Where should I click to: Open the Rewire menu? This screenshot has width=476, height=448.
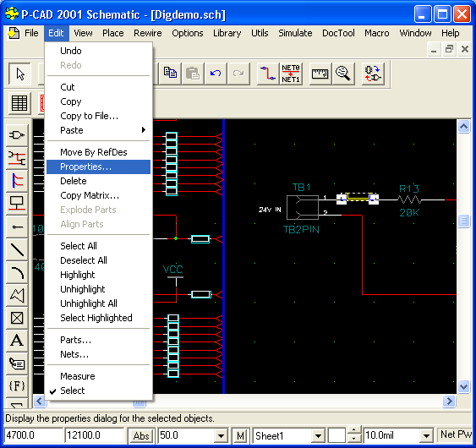[148, 33]
